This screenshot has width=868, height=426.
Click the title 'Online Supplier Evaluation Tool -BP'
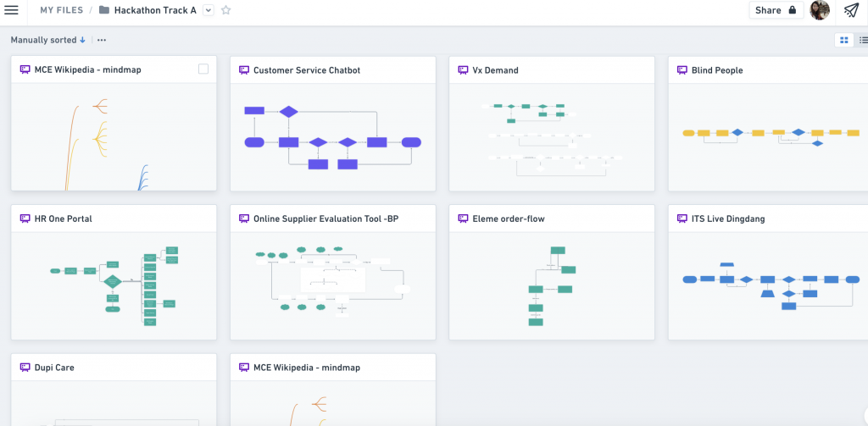pyautogui.click(x=326, y=219)
